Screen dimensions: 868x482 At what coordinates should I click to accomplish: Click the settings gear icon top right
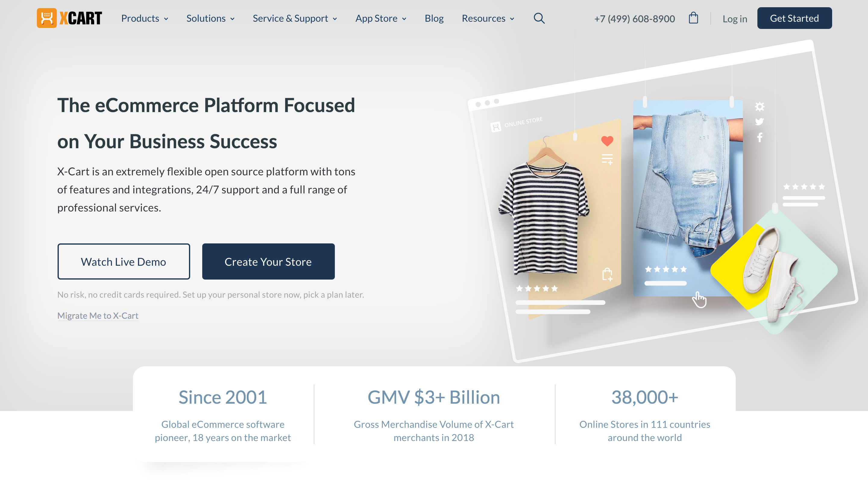(x=759, y=107)
